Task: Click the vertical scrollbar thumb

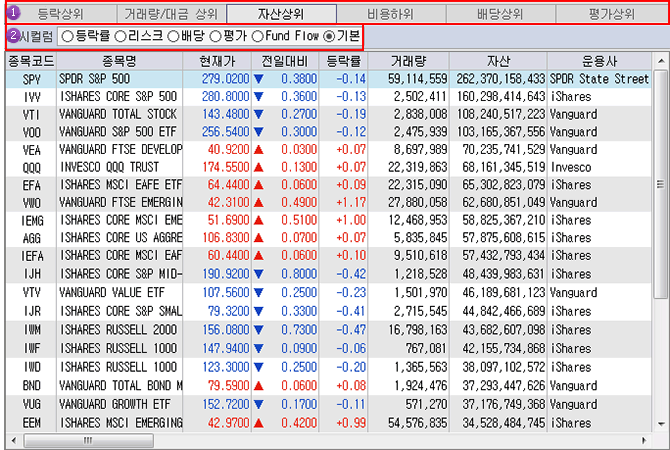Action: coord(661,184)
